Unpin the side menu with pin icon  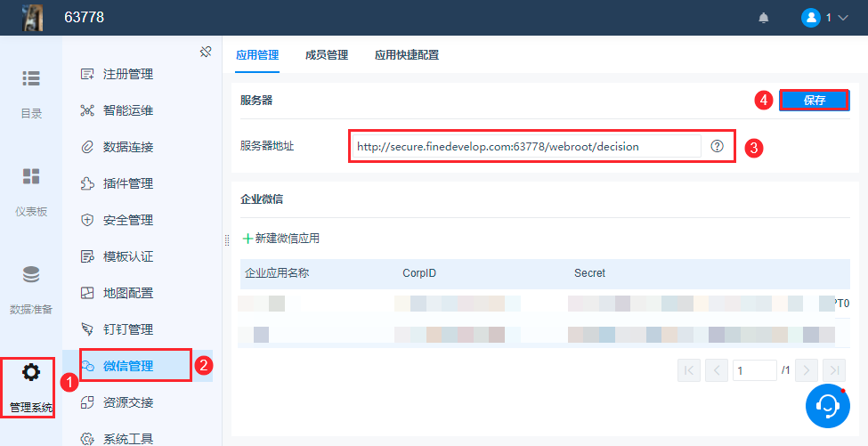coord(206,52)
